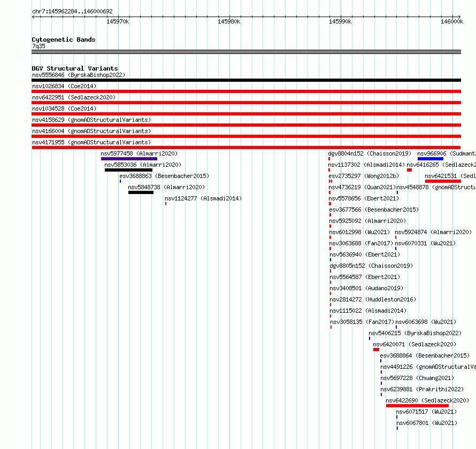Open nsv5853036 (Almarri2020) label

pyautogui.click(x=143, y=165)
